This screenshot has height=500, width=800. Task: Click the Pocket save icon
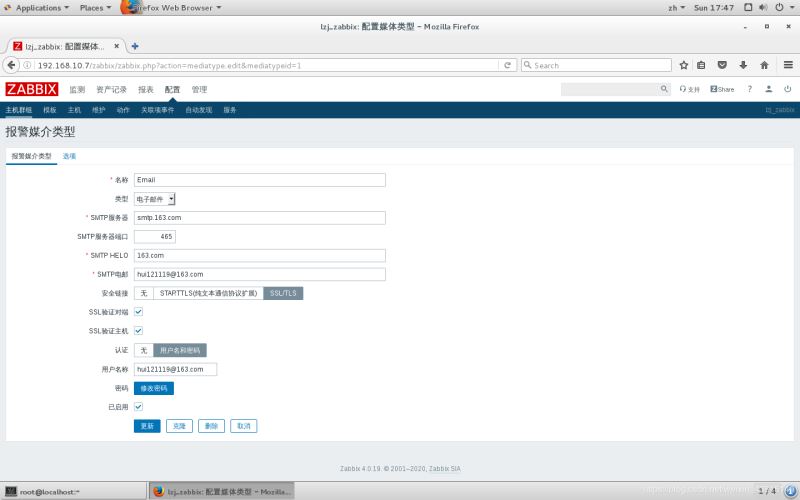(x=722, y=65)
